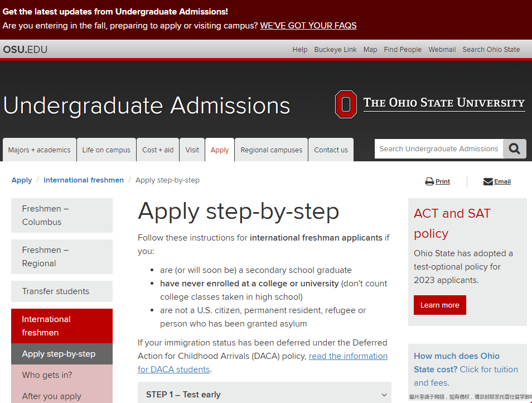Click Search Ohio State link
This screenshot has height=403, width=532.
point(491,50)
